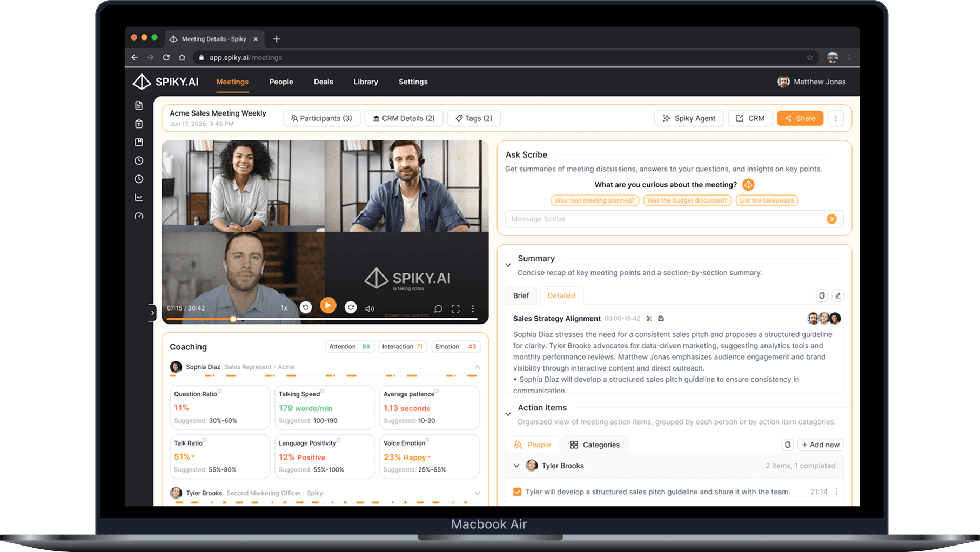Rewind the video with the replay icon
The height and width of the screenshot is (552, 980).
click(x=306, y=307)
